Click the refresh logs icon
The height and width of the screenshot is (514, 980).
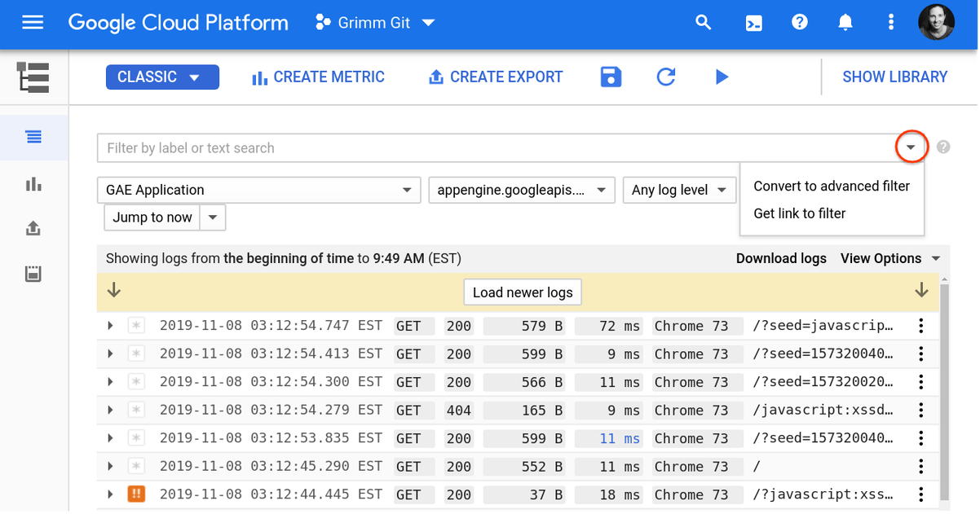coord(666,77)
